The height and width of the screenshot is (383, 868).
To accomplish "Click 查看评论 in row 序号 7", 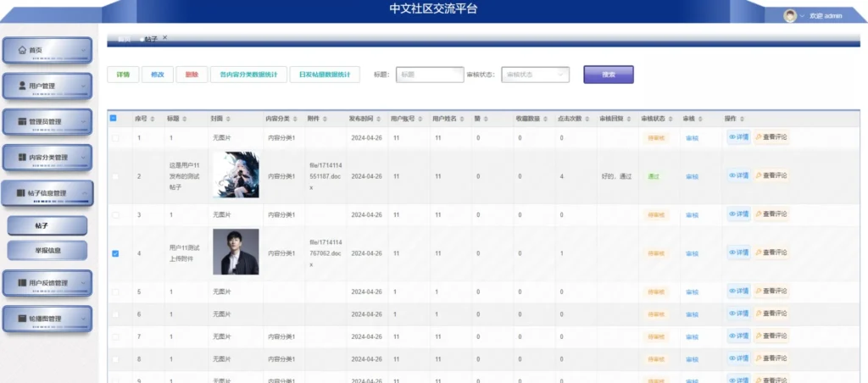I will pyautogui.click(x=771, y=336).
